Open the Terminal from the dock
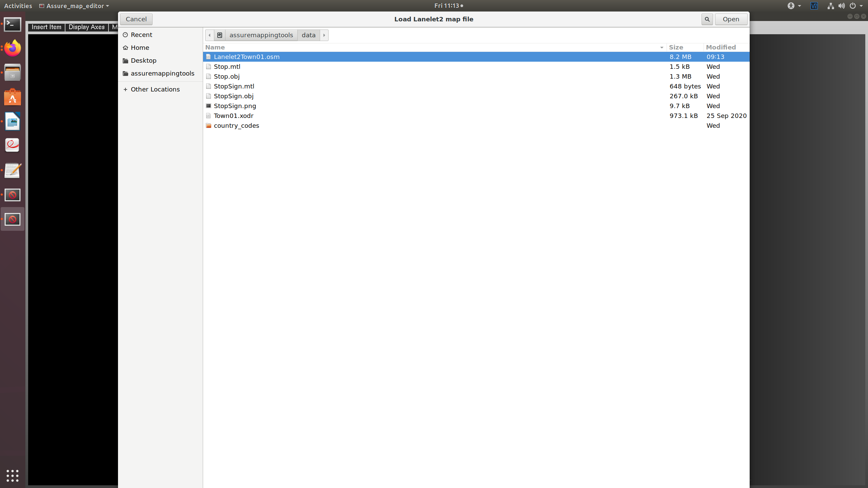This screenshot has width=868, height=488. coord(12,24)
